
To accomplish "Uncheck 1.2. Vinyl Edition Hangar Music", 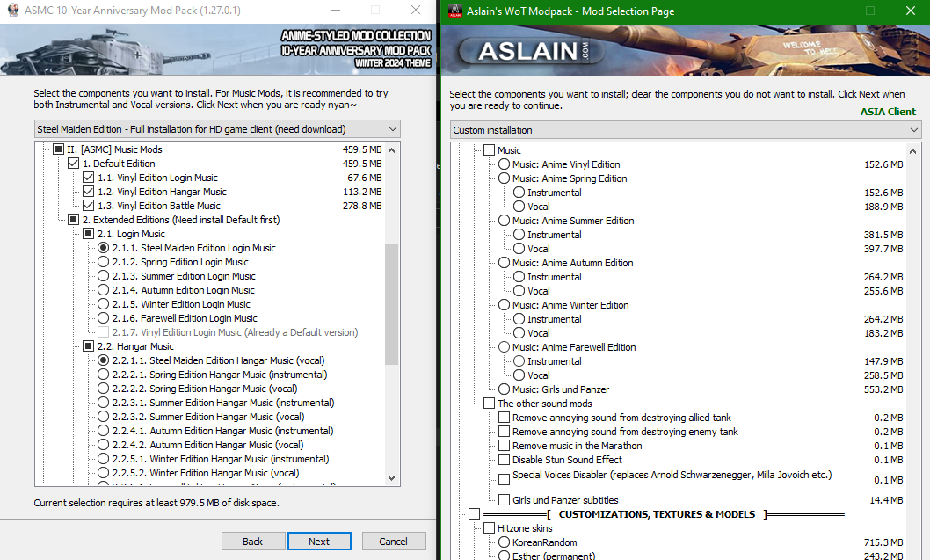I will pyautogui.click(x=89, y=192).
